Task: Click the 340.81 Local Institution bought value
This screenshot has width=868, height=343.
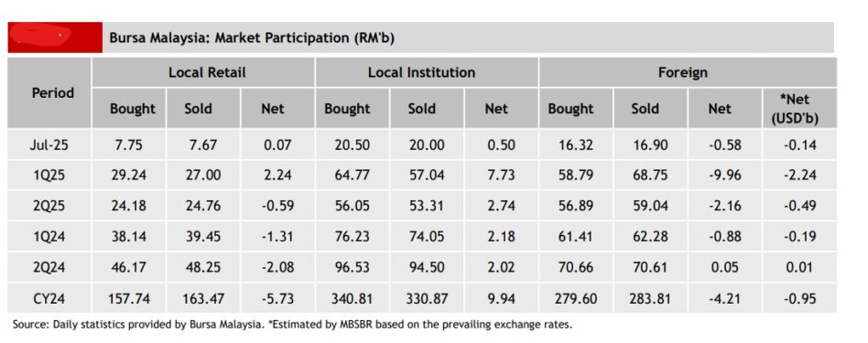Action: tap(353, 299)
